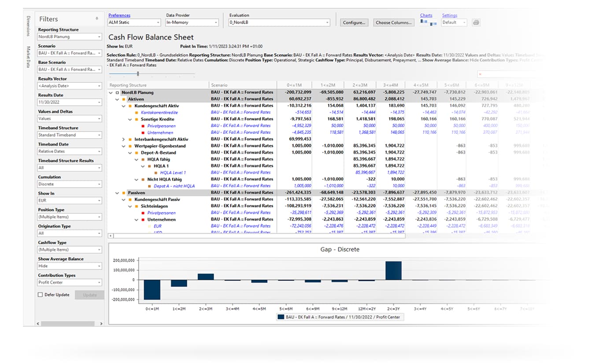Click the Update button
This screenshot has height=364, width=603.
tap(89, 295)
